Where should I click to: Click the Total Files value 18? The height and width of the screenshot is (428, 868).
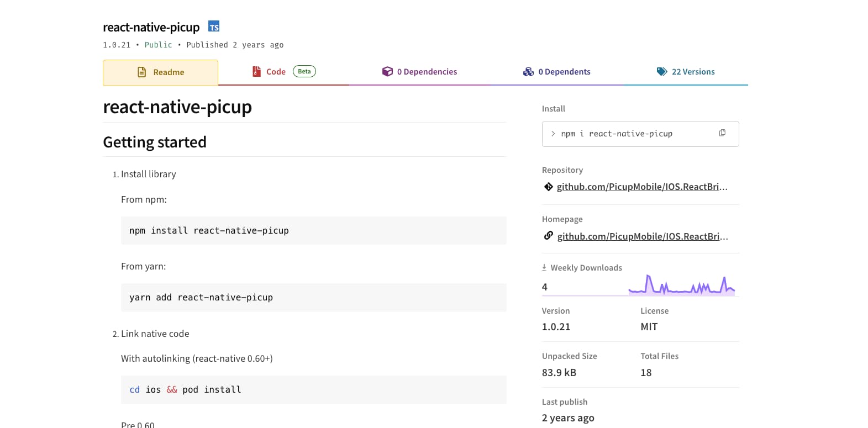[x=646, y=372]
